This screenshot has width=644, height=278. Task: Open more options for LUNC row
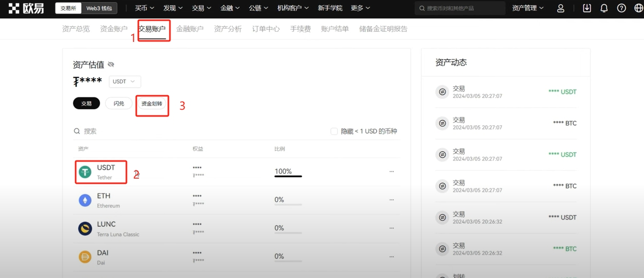[x=392, y=228]
